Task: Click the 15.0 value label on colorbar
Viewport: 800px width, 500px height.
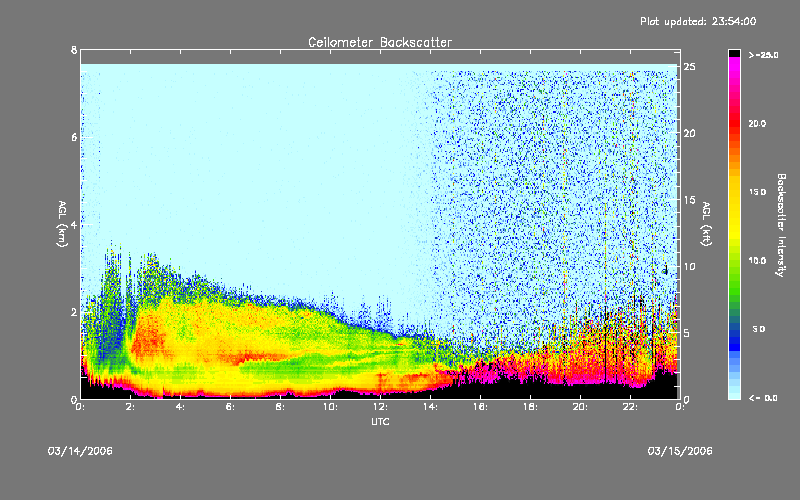Action: coord(757,191)
